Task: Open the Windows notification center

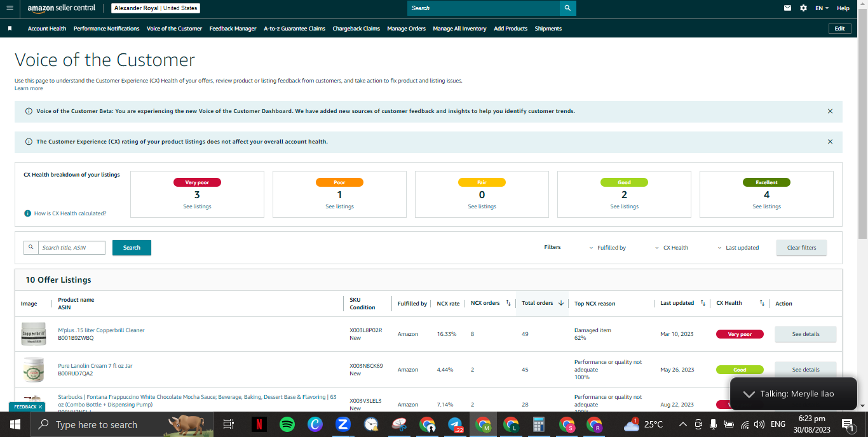Action: (x=848, y=424)
